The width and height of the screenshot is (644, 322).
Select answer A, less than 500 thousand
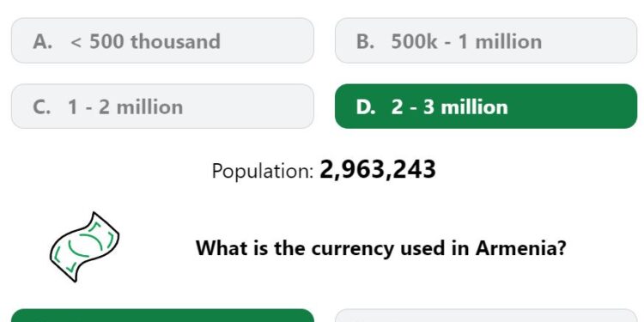(162, 40)
